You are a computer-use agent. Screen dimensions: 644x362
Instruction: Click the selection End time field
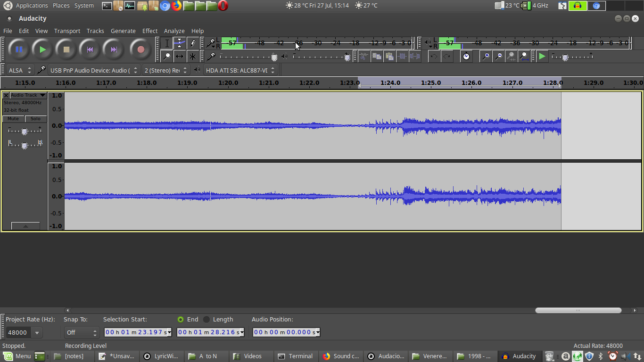[211, 332]
